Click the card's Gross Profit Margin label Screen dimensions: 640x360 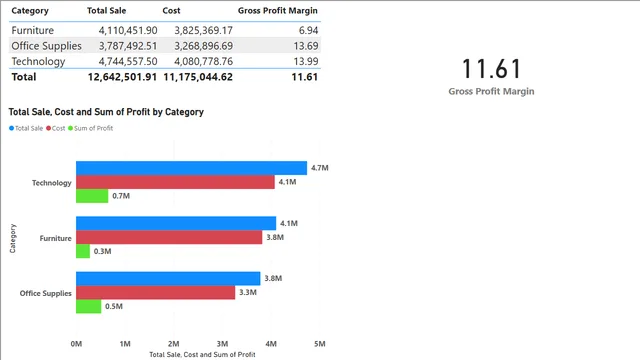click(491, 91)
